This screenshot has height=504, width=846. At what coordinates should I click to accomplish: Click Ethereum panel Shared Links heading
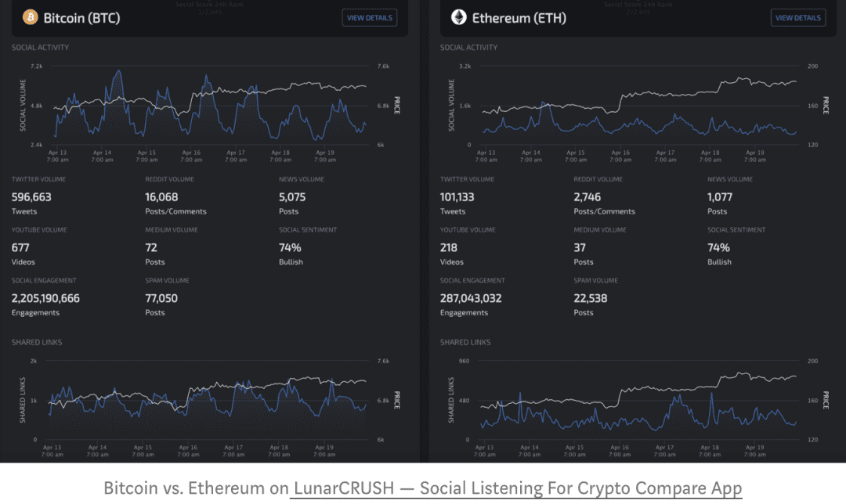[465, 342]
